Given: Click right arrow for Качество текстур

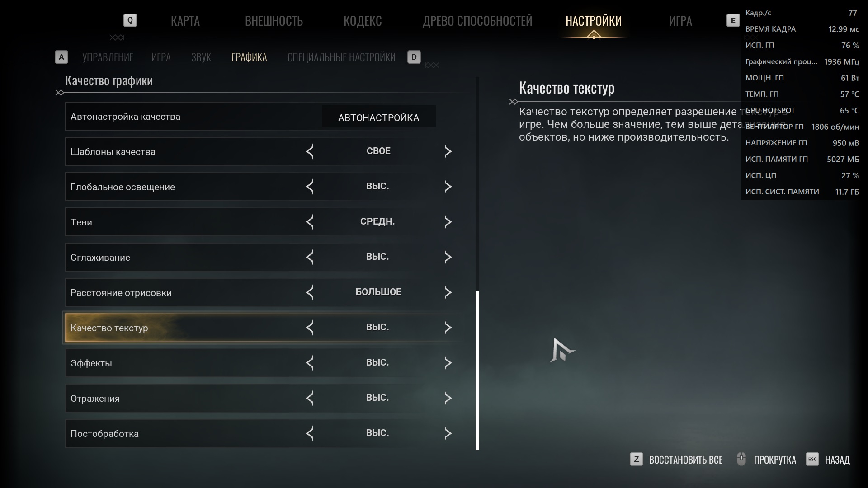Looking at the screenshot, I should (448, 328).
